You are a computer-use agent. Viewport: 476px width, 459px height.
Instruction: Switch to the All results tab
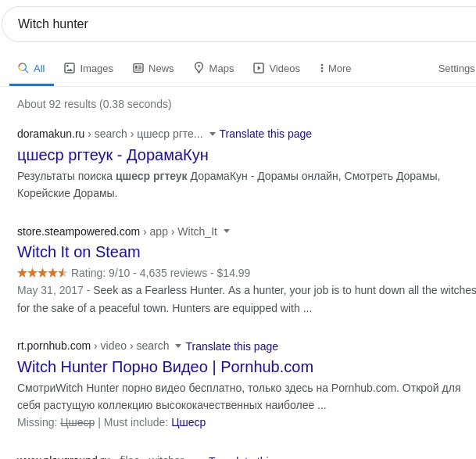click(31, 68)
